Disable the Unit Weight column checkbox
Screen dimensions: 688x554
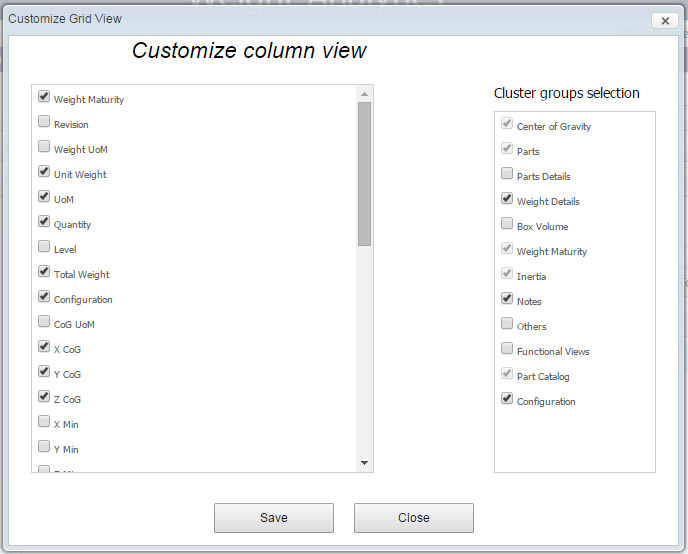[44, 173]
